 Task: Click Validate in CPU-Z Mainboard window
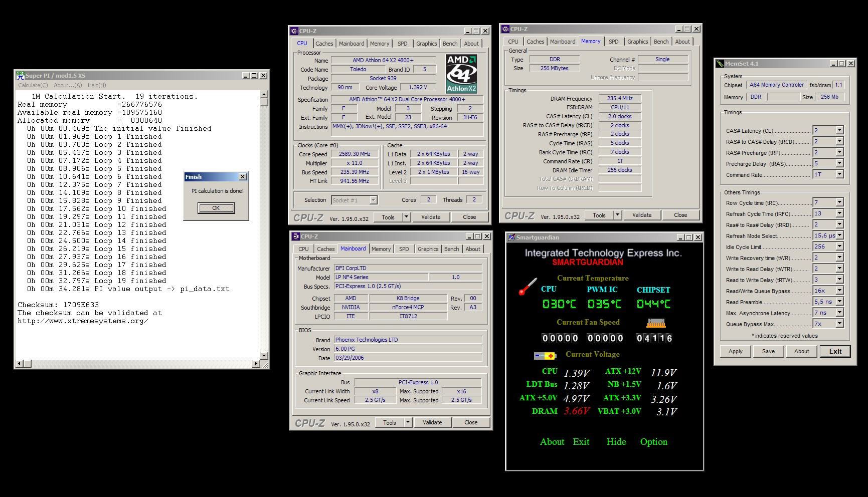(x=432, y=422)
